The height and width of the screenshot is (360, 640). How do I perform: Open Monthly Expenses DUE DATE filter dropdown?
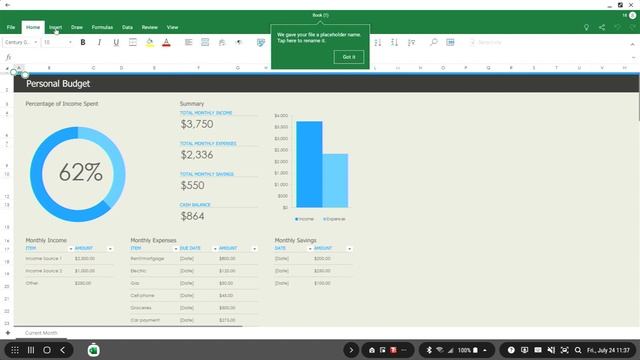click(215, 249)
